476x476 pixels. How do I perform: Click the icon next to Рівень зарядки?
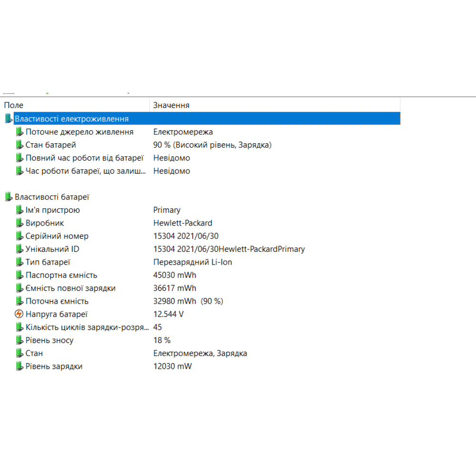pyautogui.click(x=20, y=367)
